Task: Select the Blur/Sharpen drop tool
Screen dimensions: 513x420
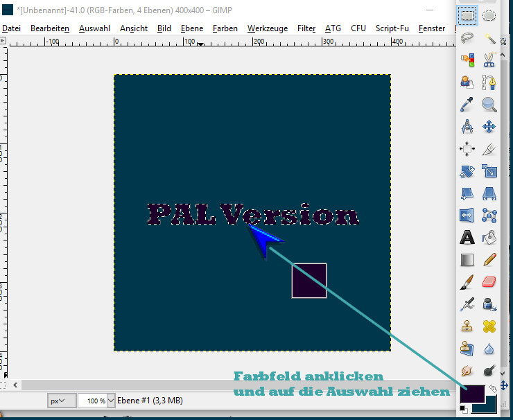Action: pyautogui.click(x=489, y=349)
